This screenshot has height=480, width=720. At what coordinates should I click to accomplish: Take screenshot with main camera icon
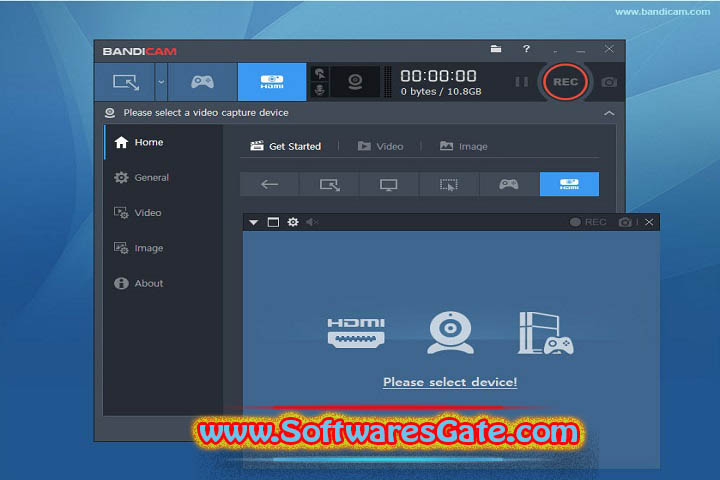(609, 82)
